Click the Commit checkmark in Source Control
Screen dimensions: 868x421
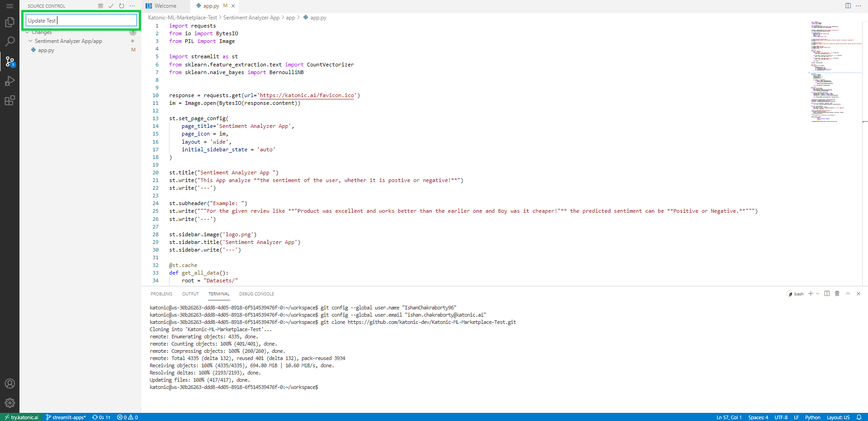point(111,6)
